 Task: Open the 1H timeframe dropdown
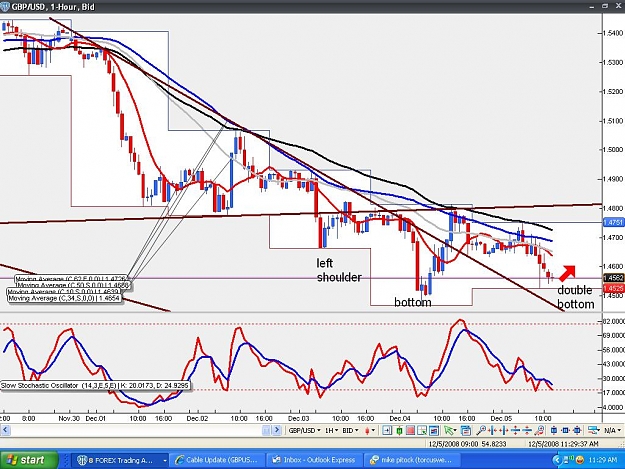pos(331,430)
